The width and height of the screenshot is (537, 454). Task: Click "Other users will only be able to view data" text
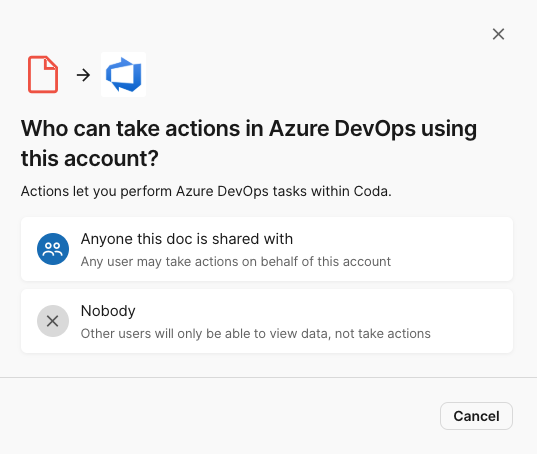pyautogui.click(x=255, y=333)
